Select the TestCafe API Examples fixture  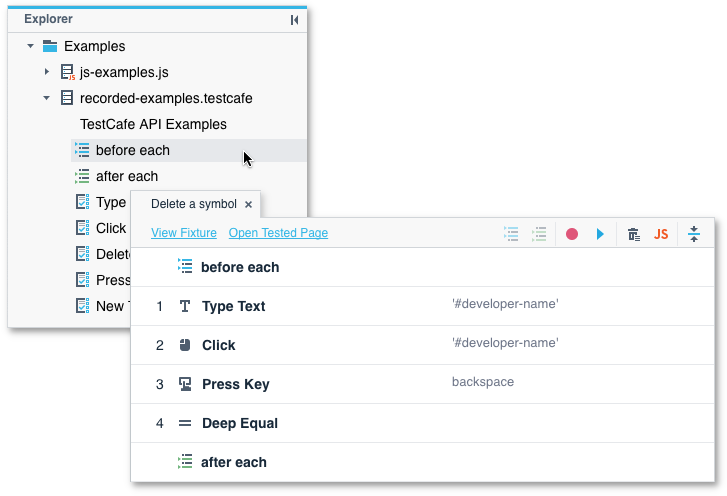point(153,124)
